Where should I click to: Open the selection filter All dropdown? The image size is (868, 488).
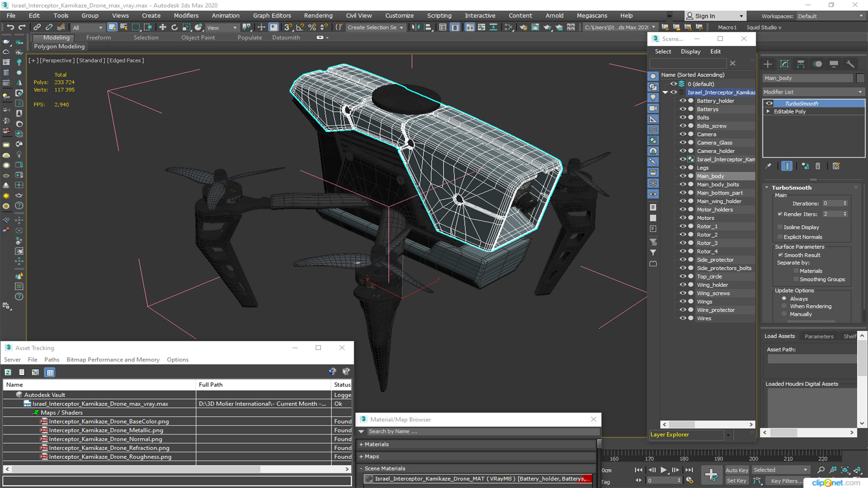(88, 28)
